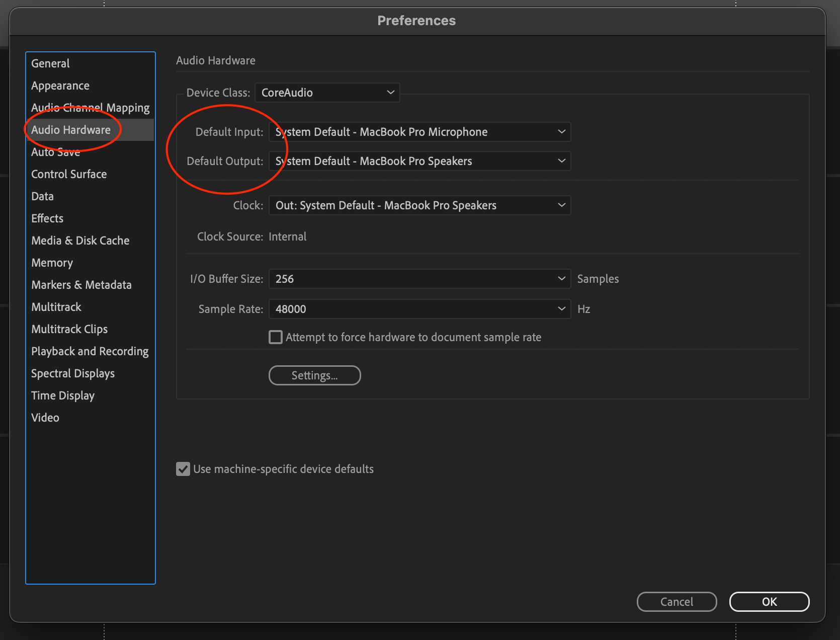Open Audio Channel Mapping preferences
The image size is (840, 640).
pyautogui.click(x=91, y=108)
